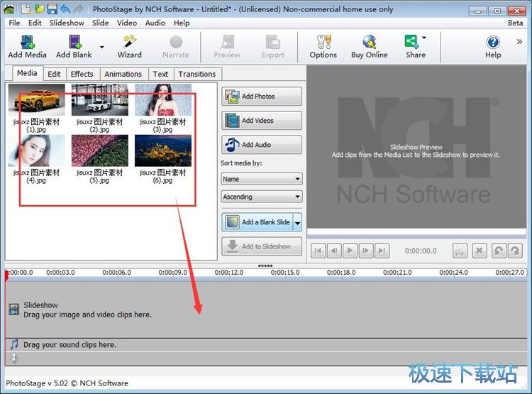Image resolution: width=532 pixels, height=394 pixels.
Task: Open the Options settings
Action: pos(323,47)
